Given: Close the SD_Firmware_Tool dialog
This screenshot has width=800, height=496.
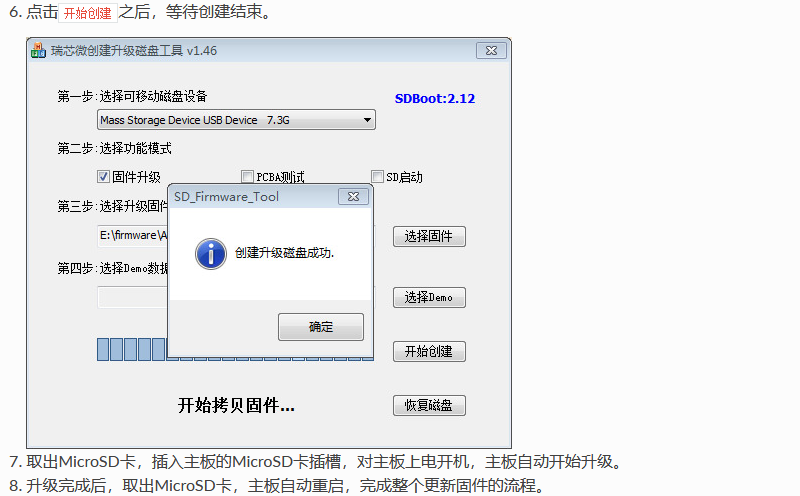Looking at the screenshot, I should click(353, 196).
